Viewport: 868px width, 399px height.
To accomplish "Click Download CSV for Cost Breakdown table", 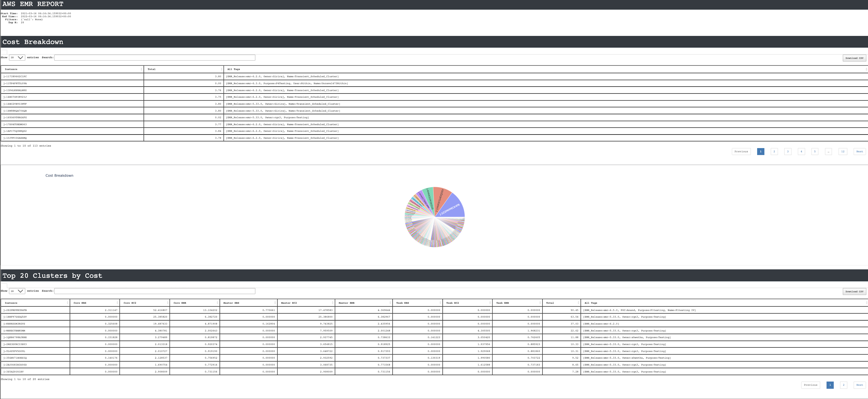I will pyautogui.click(x=854, y=58).
